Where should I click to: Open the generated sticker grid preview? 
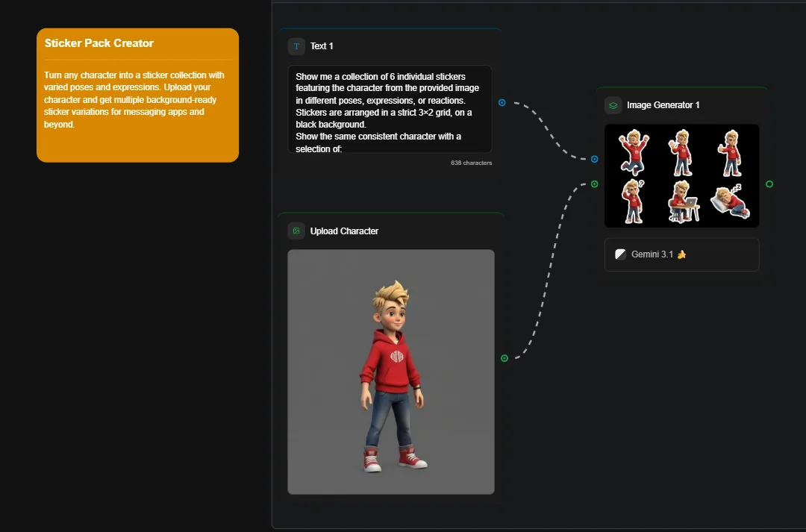681,175
